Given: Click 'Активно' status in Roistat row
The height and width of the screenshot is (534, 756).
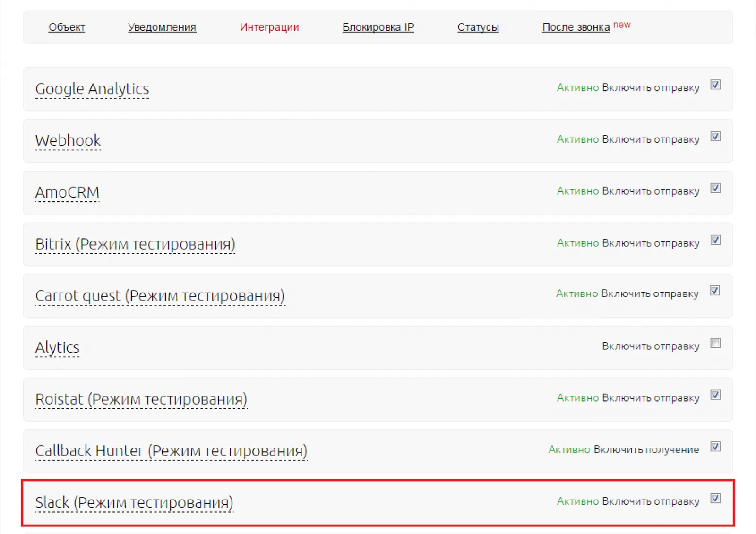Looking at the screenshot, I should tap(577, 398).
